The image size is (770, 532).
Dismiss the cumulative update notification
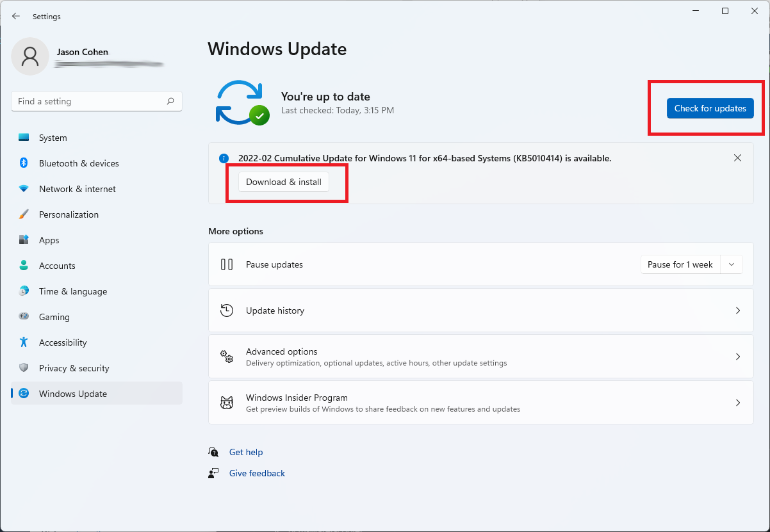coord(737,157)
